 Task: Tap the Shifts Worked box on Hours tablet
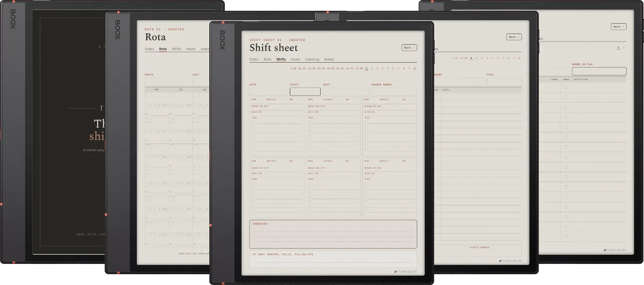(495, 250)
